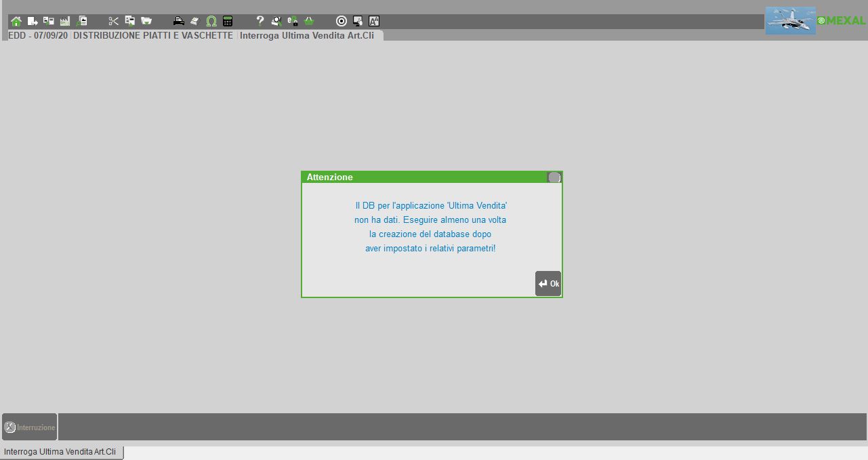
Task: Close the Attenzione dialog via corner button
Action: click(554, 177)
